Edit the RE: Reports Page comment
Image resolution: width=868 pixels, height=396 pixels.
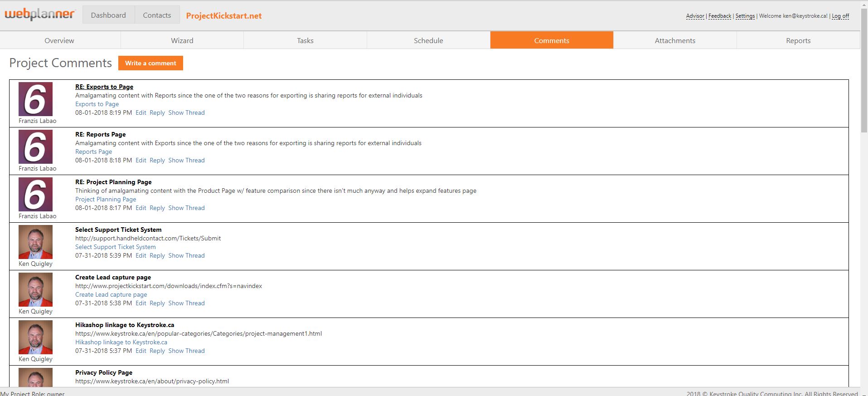(x=141, y=160)
